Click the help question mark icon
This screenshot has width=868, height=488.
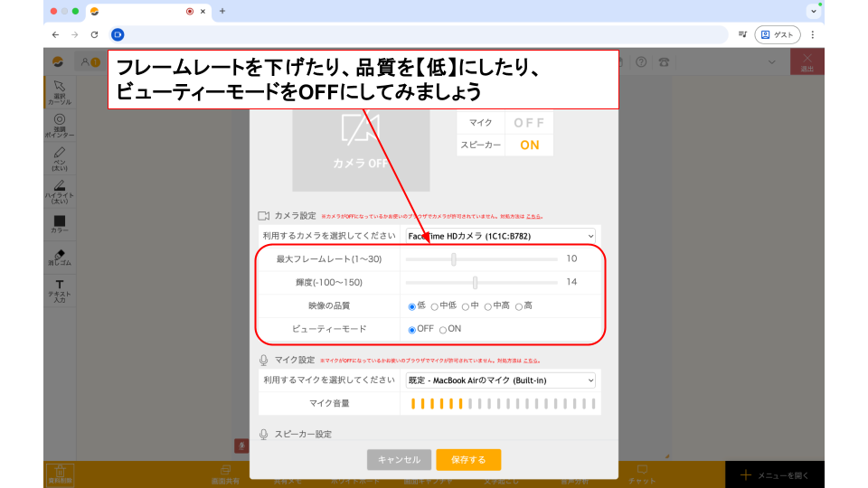tap(641, 62)
